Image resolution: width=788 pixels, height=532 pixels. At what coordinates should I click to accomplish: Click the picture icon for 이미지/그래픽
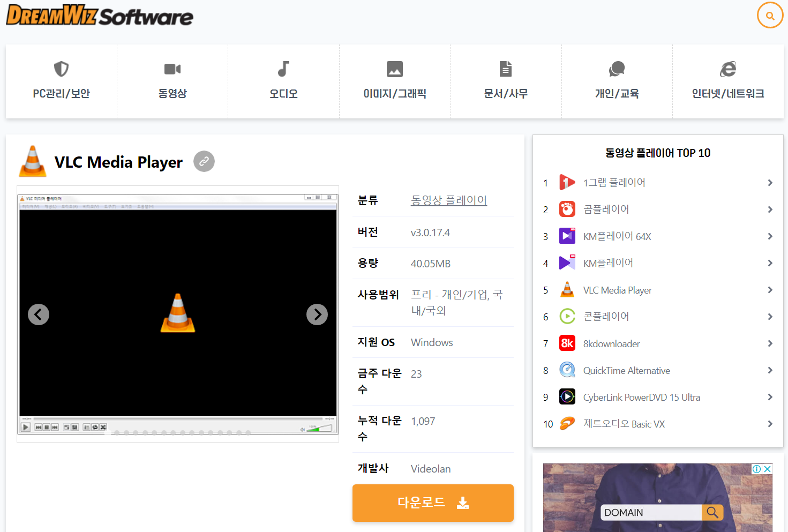[395, 69]
